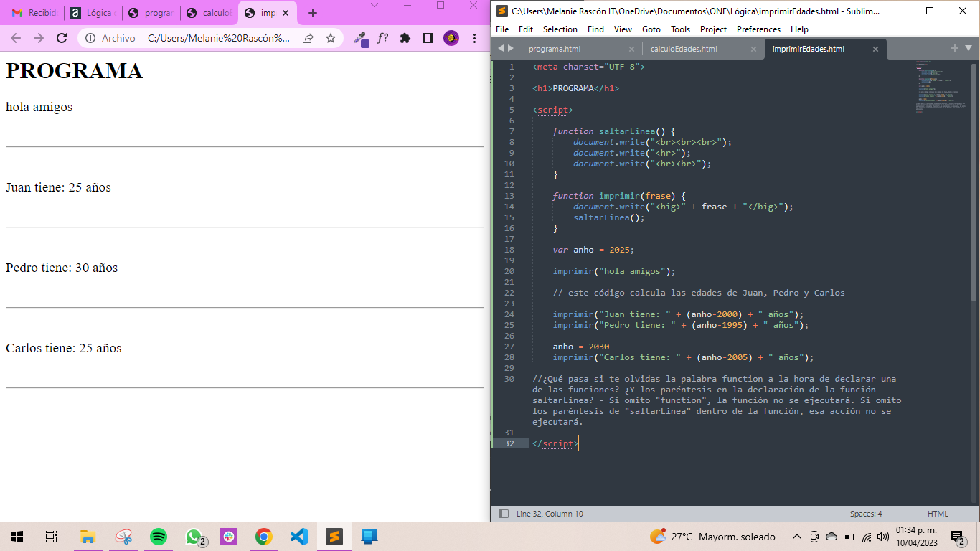Screen dimensions: 980x551
Task: Open the Chrome profile avatar
Action: pyautogui.click(x=451, y=38)
